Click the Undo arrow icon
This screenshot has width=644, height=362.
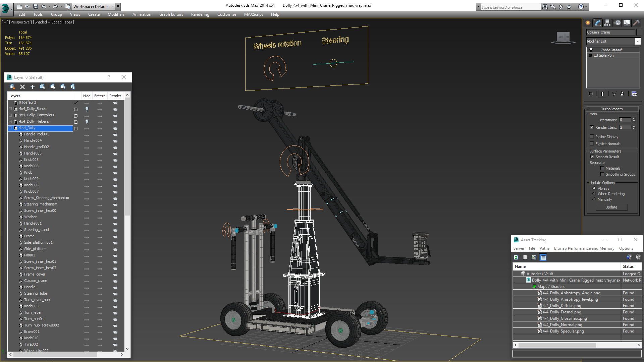pyautogui.click(x=44, y=6)
